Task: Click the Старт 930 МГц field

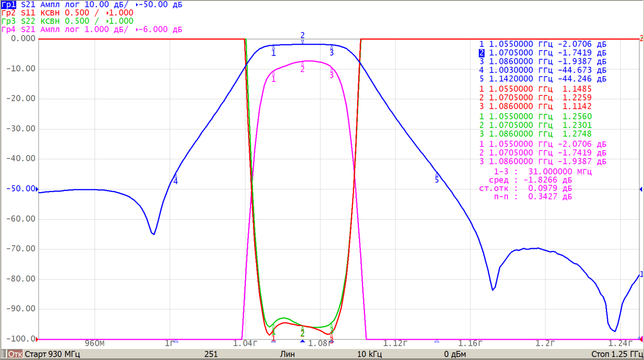Action: (x=52, y=354)
